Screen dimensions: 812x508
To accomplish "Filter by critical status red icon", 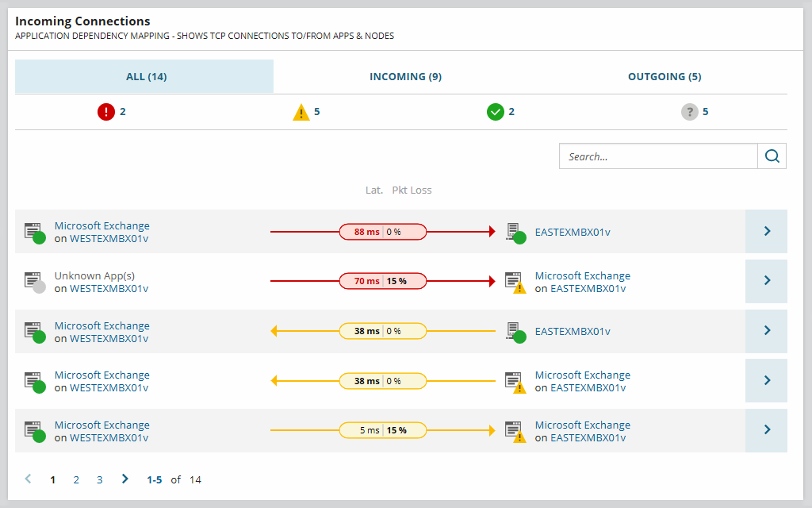I will point(106,112).
